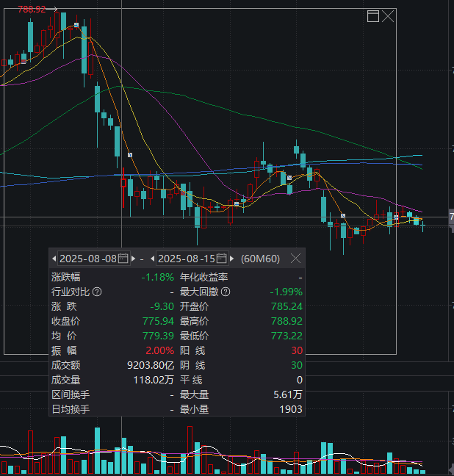454x476 pixels.
Task: Click the start date field 2025-08-08
Action: tap(87, 259)
